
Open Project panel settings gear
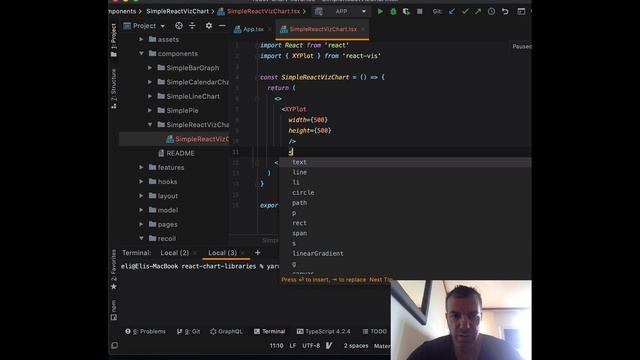click(209, 26)
